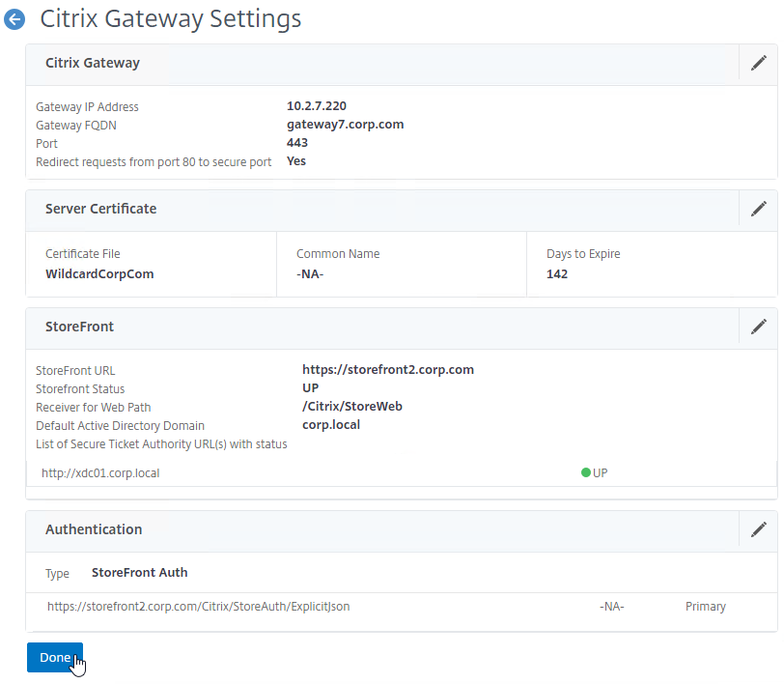Click the Days to Expire value 142

[557, 274]
